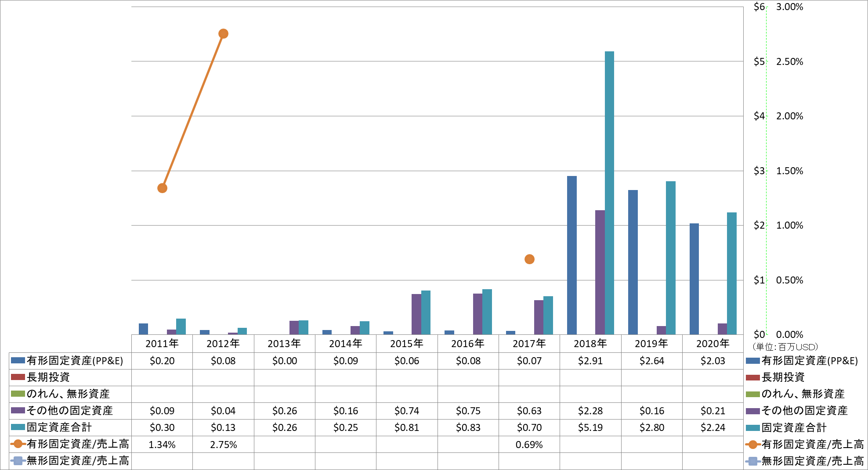The width and height of the screenshot is (868, 470).
Task: Click the 固定資産合計 label in the right legend
Action: 794,427
